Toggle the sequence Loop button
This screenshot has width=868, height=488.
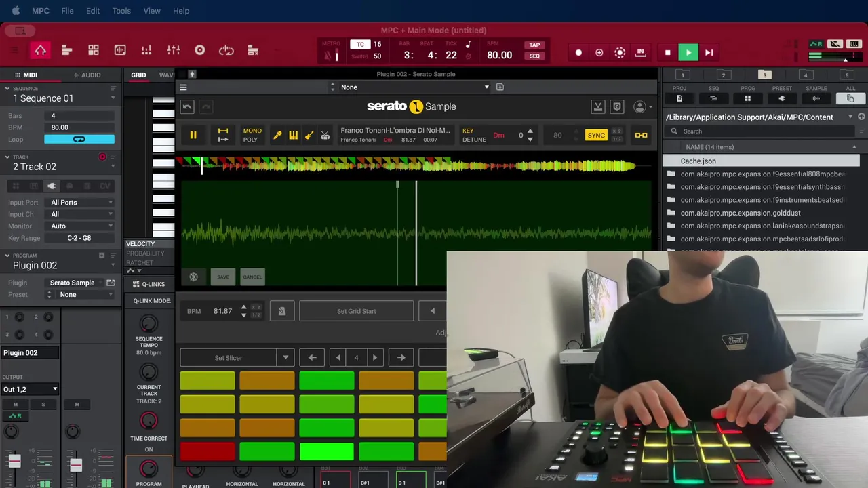click(x=79, y=140)
